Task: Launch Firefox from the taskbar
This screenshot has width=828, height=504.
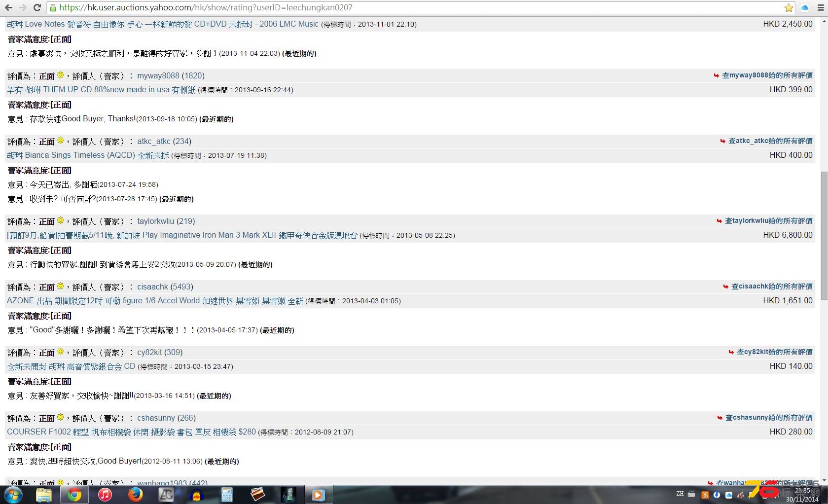Action: 136,495
